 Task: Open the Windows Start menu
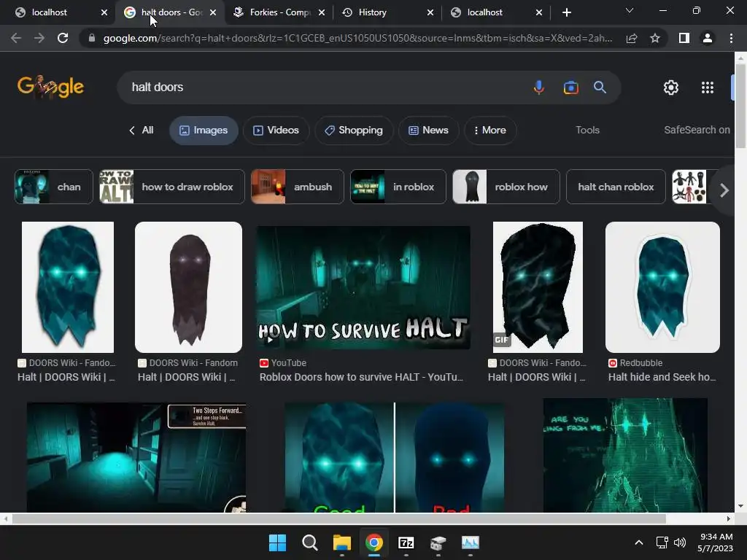[x=277, y=542]
